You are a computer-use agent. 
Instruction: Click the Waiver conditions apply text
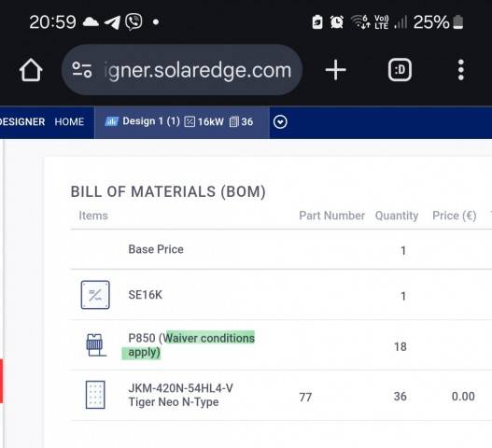(x=191, y=345)
